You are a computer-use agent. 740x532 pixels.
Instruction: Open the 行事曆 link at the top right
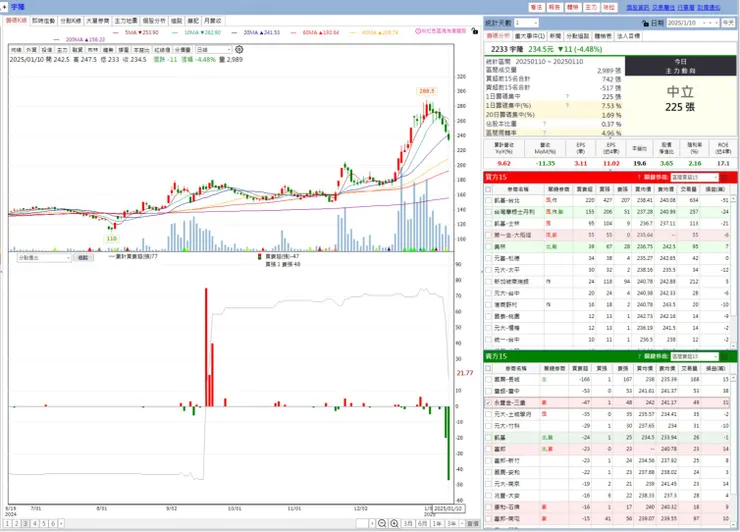pos(686,7)
